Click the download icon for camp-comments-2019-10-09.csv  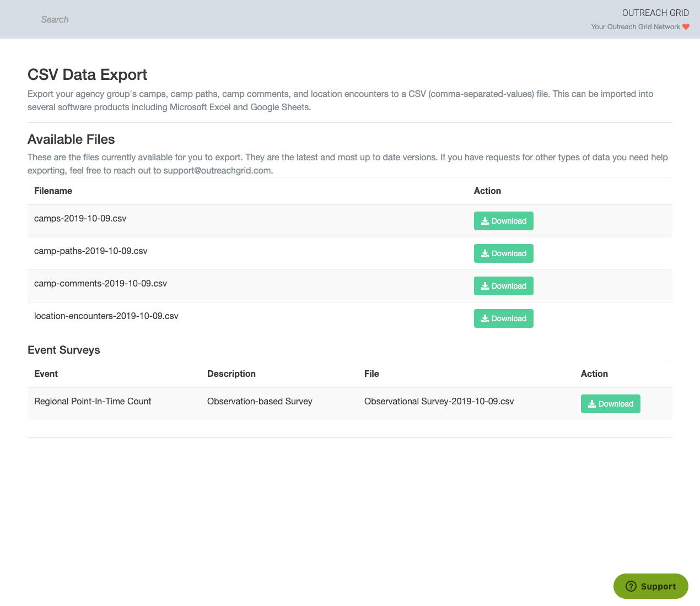coord(485,286)
